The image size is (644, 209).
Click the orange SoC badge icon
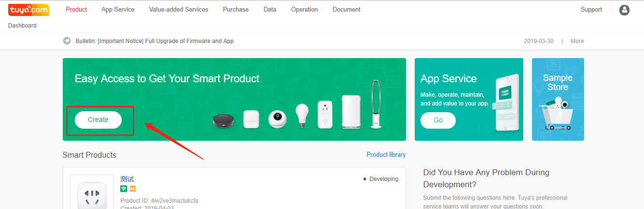pos(133,189)
